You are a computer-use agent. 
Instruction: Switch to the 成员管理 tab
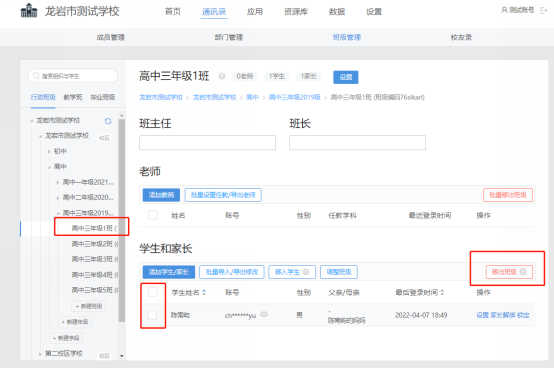[111, 37]
